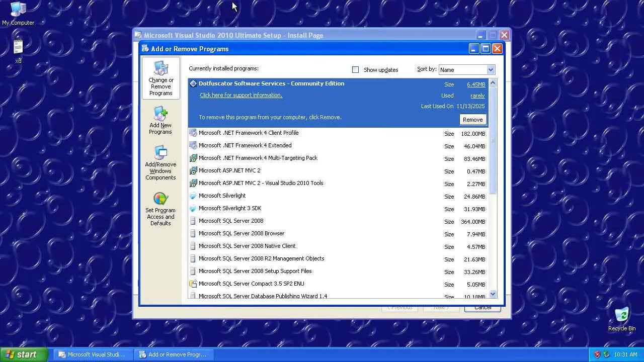Click the .NET Framework 4 Extended icon

click(193, 146)
